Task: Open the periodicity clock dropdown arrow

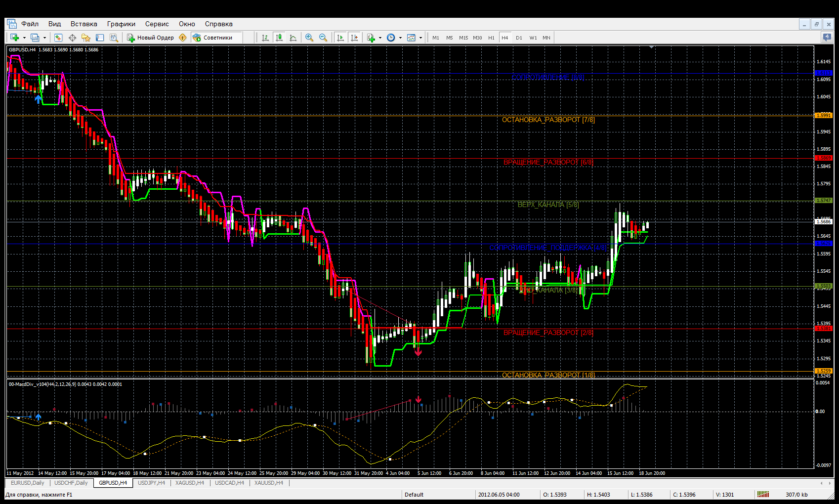Action: 400,38
